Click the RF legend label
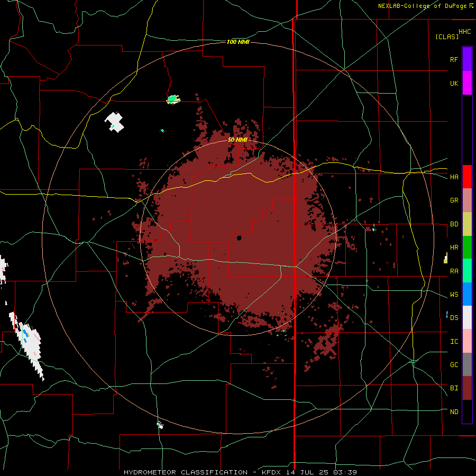The image size is (476, 476). [x=454, y=59]
